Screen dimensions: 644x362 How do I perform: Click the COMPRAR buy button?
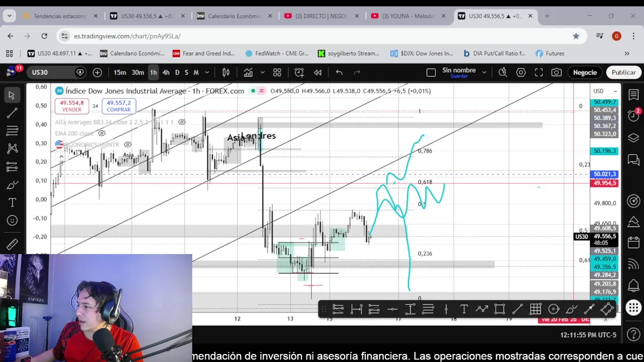118,106
